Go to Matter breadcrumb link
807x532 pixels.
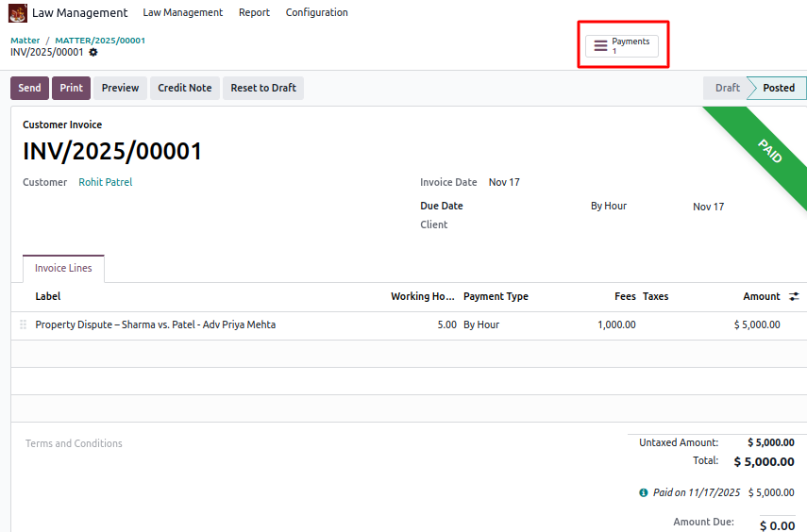point(25,41)
